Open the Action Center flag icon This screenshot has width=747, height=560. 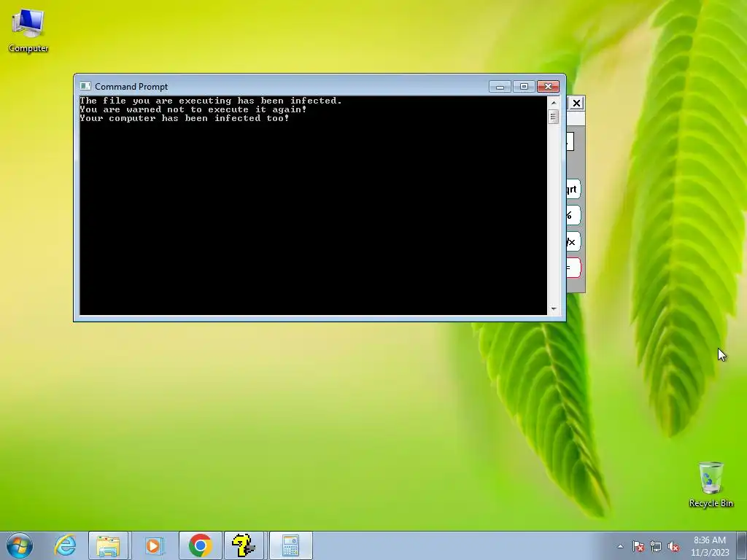(638, 547)
